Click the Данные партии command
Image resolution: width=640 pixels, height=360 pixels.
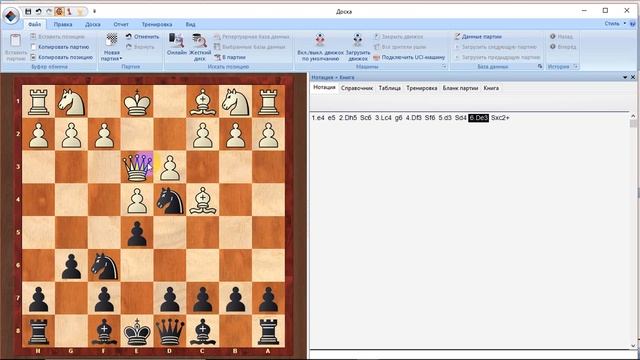[x=478, y=37]
